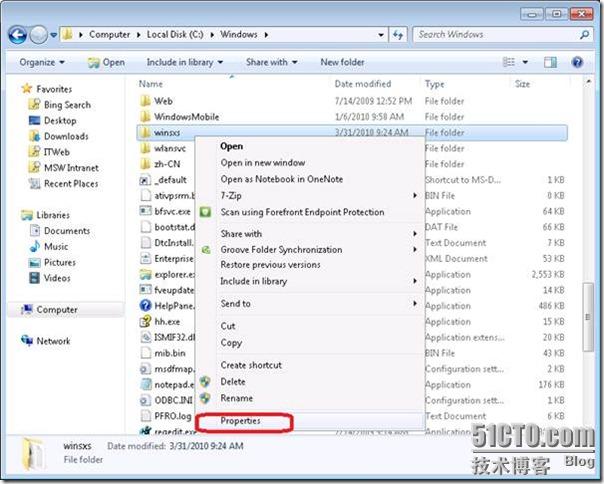Viewport: 604px width, 484px height.
Task: Select the Videos library icon
Action: [x=35, y=278]
